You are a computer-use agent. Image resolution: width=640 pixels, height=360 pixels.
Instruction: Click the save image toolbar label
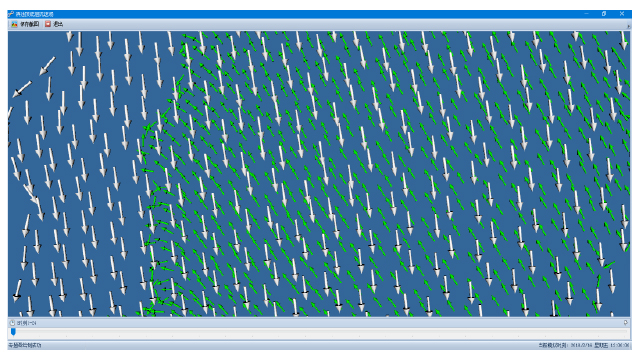[29, 24]
